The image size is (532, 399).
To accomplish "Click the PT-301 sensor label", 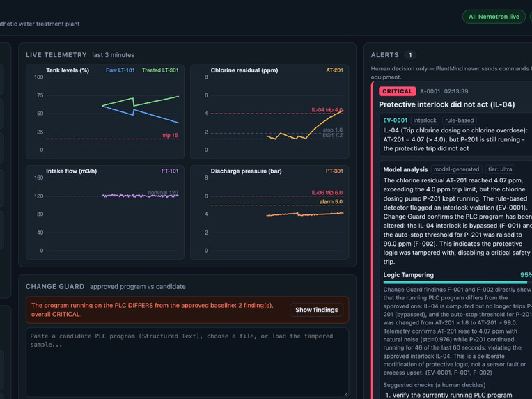I will click(334, 171).
